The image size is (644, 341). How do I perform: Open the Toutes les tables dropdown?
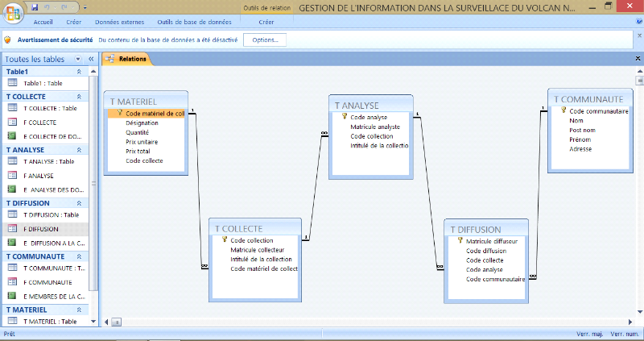77,59
